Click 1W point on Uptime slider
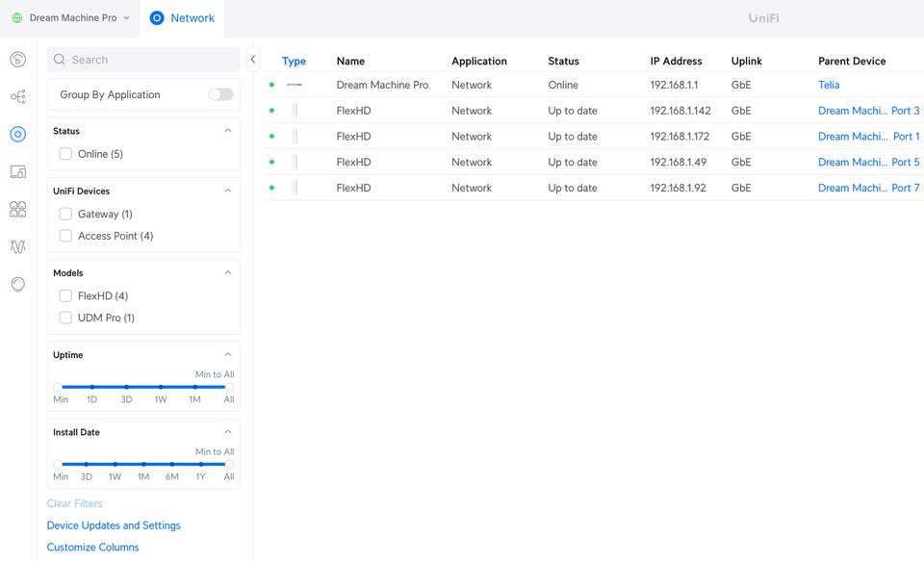 pyautogui.click(x=161, y=387)
